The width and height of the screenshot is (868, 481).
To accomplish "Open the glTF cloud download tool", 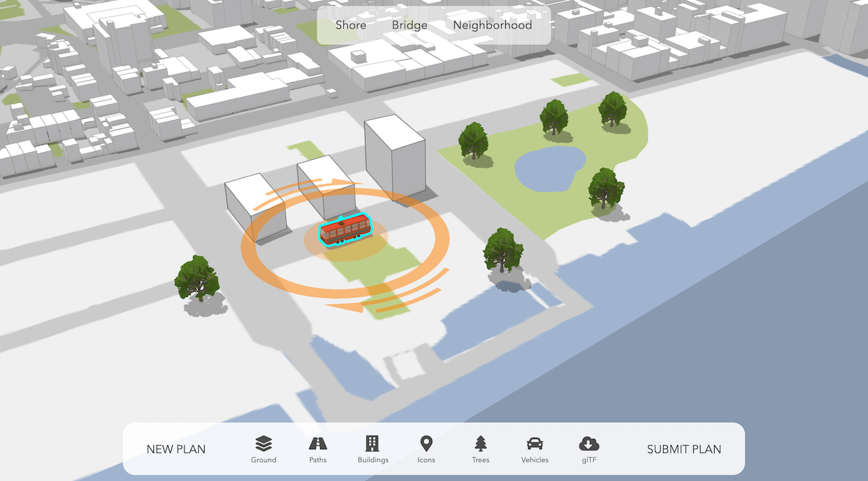I will [589, 449].
